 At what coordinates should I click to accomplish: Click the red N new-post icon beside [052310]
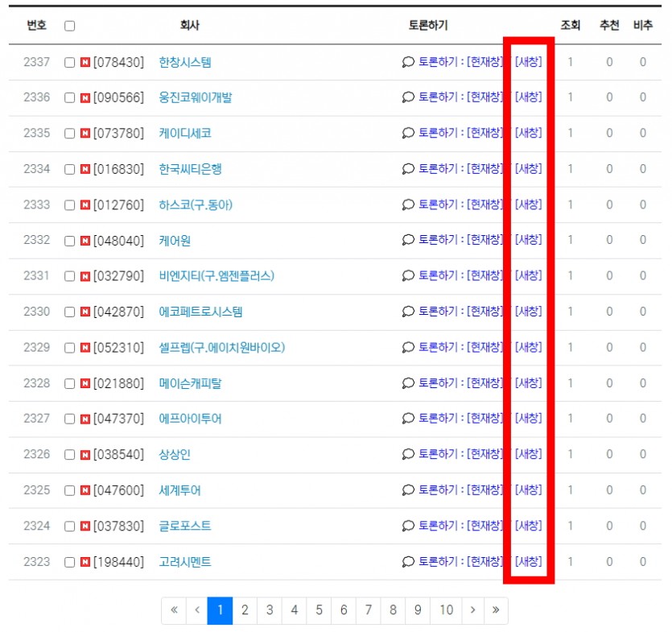coord(85,348)
